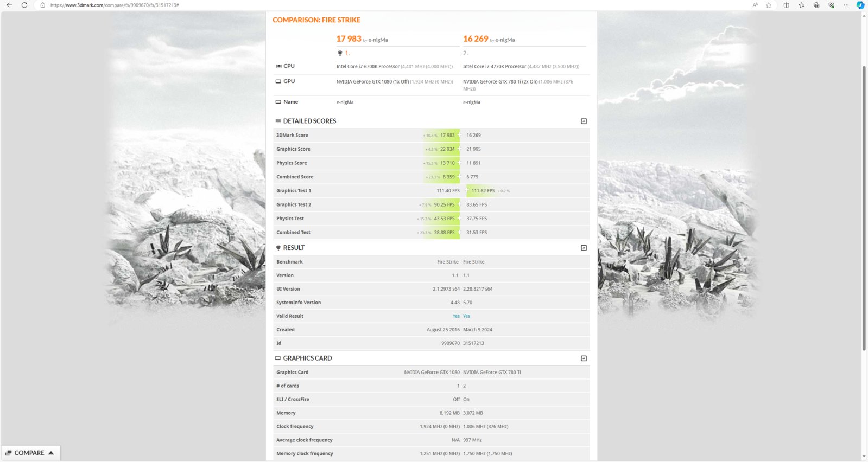The height and width of the screenshot is (462, 868).
Task: Open the Settings and more ellipsis menu
Action: [846, 5]
